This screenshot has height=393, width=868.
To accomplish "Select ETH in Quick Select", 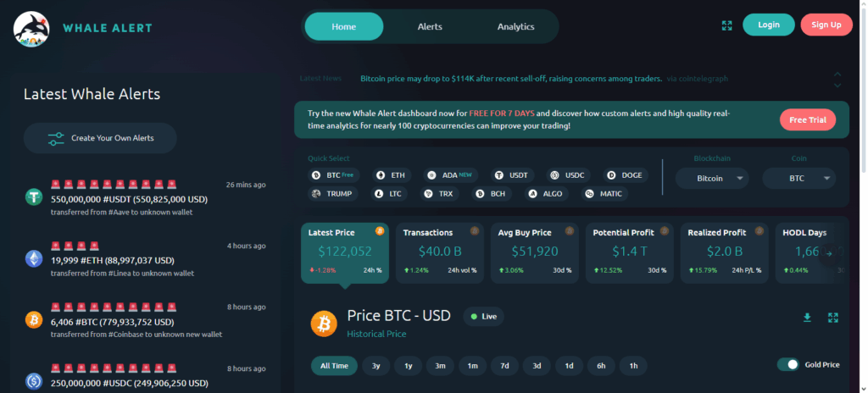I will [391, 175].
